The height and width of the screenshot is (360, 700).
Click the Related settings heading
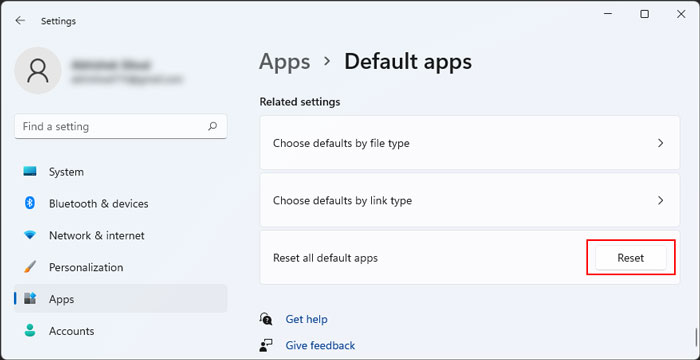click(x=300, y=102)
